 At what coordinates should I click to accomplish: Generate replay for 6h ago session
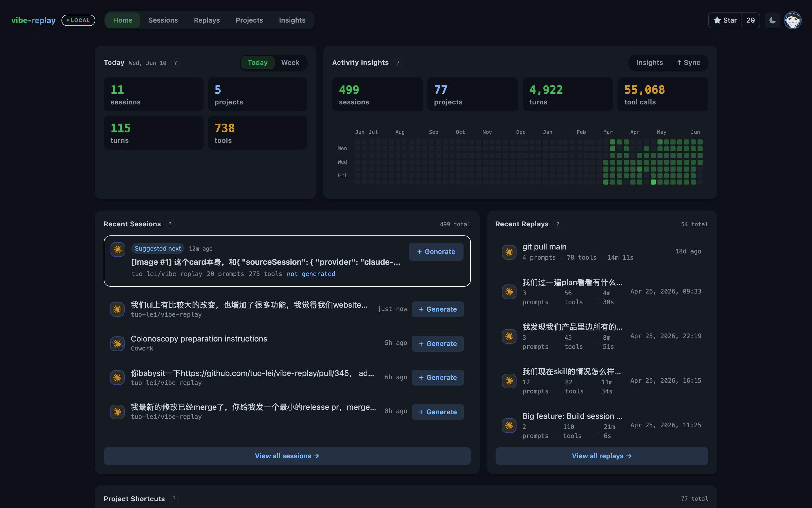click(x=438, y=378)
